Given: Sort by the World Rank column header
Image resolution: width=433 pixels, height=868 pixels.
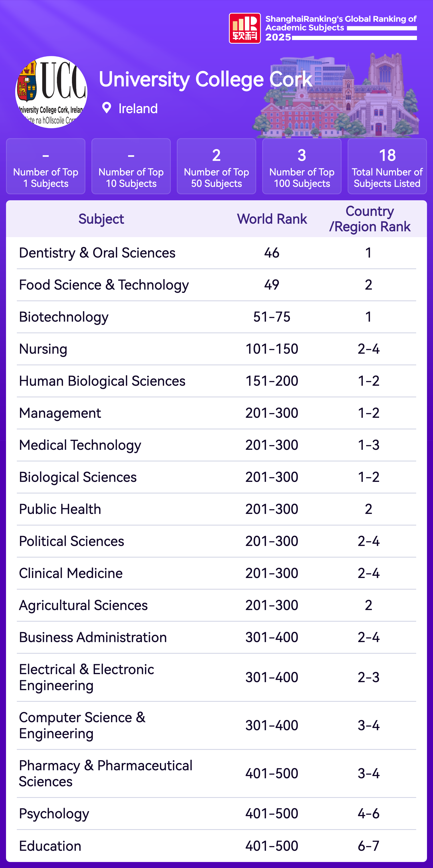Looking at the screenshot, I should (272, 219).
